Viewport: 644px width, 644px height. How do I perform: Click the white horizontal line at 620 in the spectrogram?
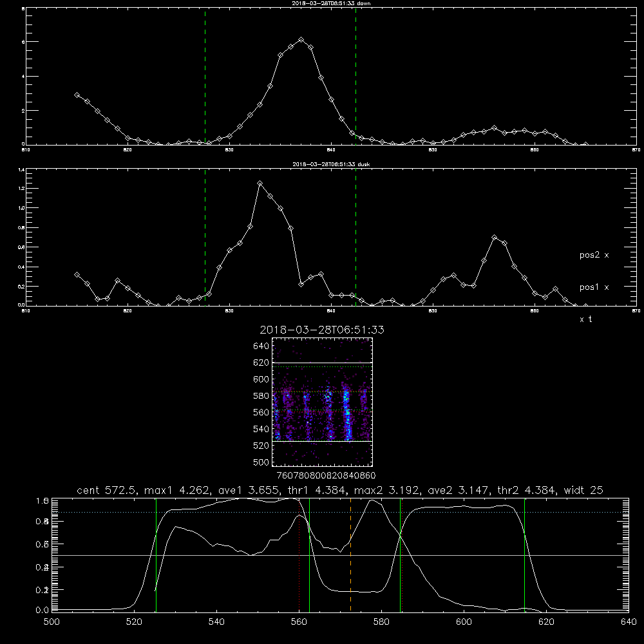point(322,363)
